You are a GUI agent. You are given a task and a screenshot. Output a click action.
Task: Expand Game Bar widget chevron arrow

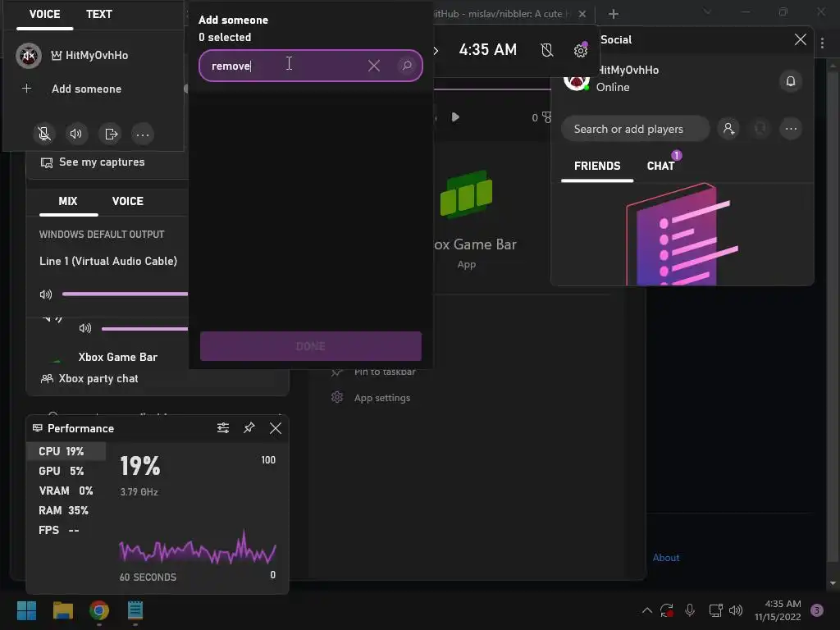coord(436,51)
